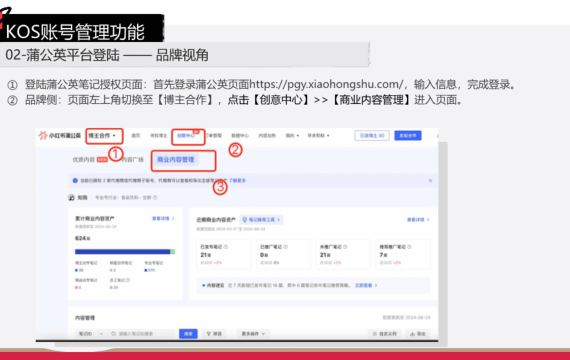The height and width of the screenshot is (360, 570).
Task: Click the 笔记推荐工具 location-pin icon
Action: 245,220
